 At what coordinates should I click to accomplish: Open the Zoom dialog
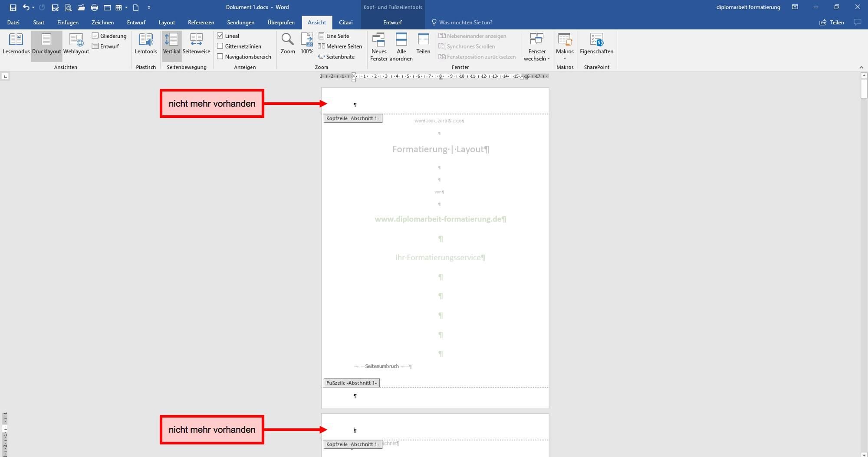click(288, 45)
